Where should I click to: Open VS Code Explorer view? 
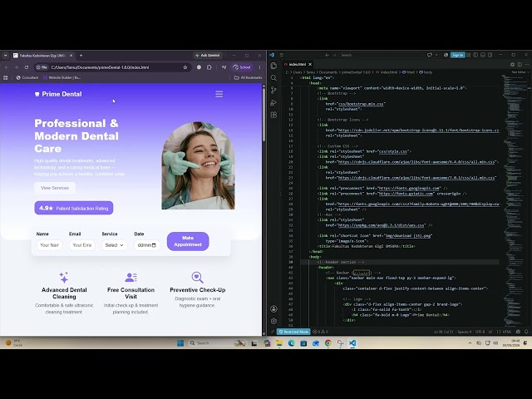273,66
